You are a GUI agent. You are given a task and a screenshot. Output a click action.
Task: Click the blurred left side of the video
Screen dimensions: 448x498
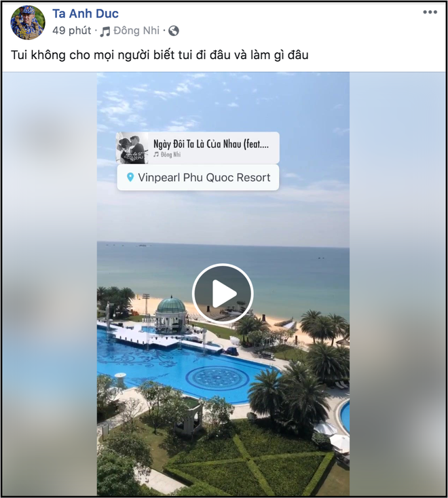tap(50, 284)
